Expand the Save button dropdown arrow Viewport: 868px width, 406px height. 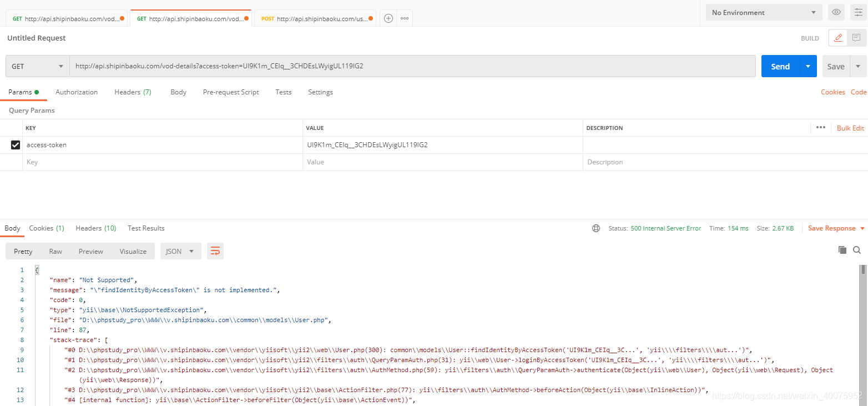859,66
